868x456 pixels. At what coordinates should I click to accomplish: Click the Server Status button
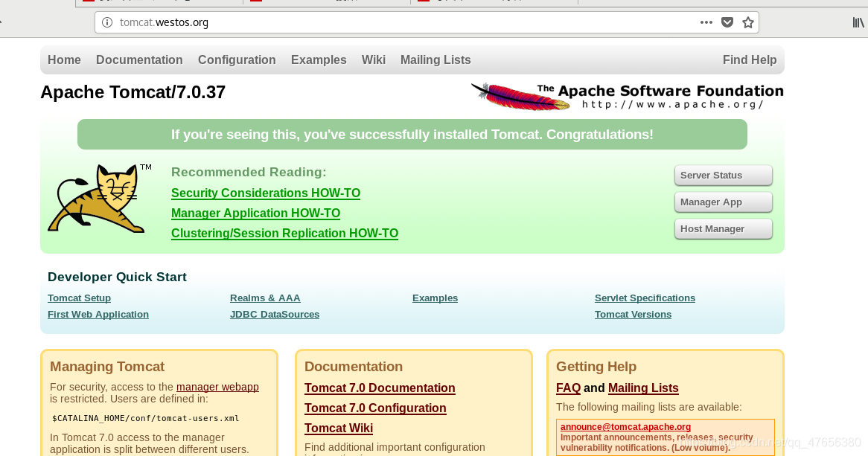pyautogui.click(x=724, y=176)
